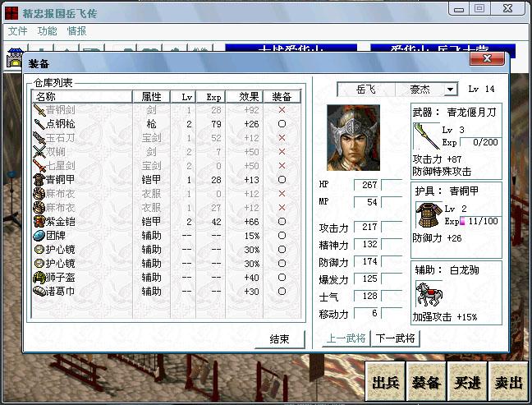Click the 狮子盔 helmet icon
The image size is (532, 405).
(x=39, y=278)
